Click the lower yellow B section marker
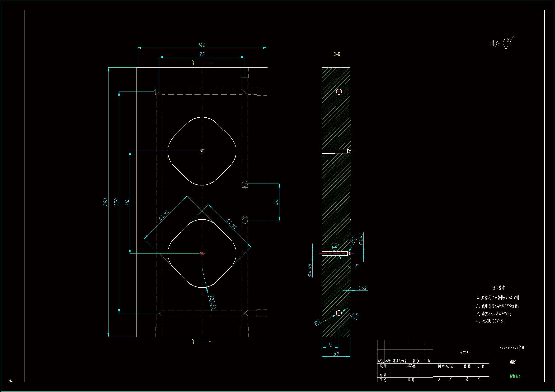The width and height of the screenshot is (555, 392). pos(193,342)
